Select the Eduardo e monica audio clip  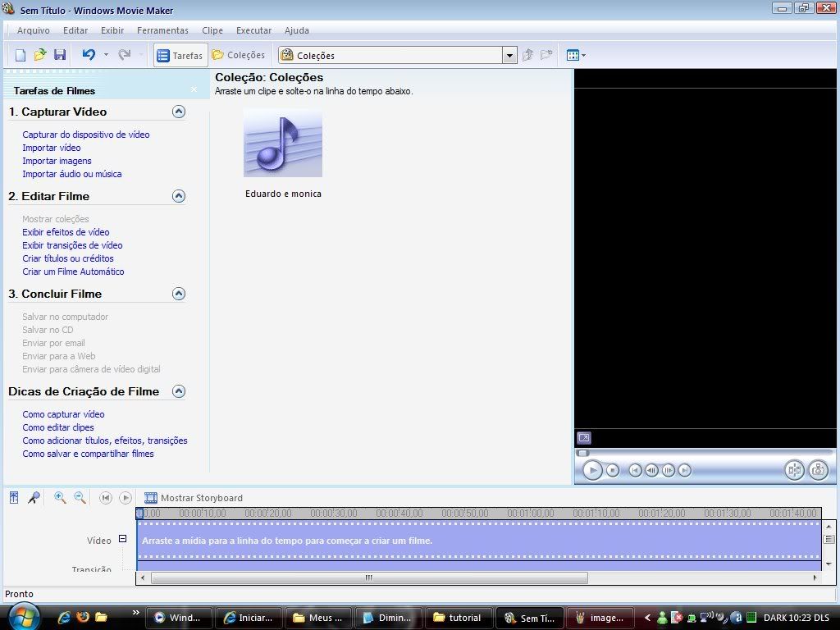click(x=283, y=144)
